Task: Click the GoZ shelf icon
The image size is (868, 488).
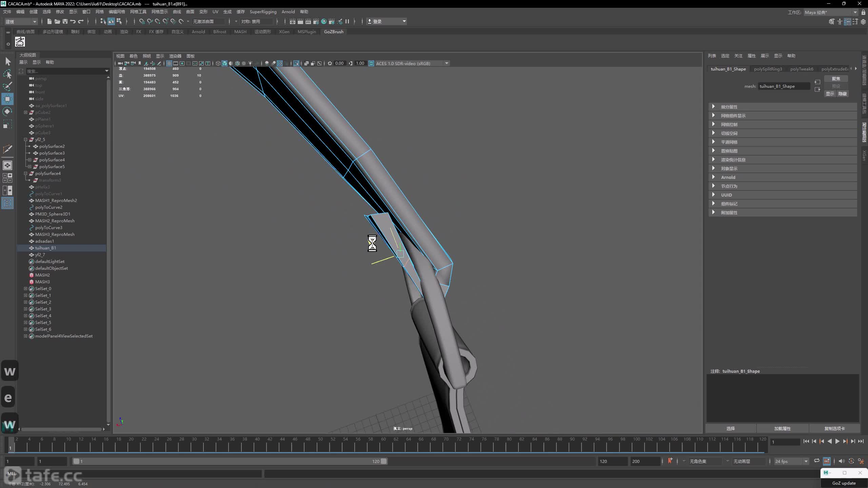Action: [x=20, y=42]
